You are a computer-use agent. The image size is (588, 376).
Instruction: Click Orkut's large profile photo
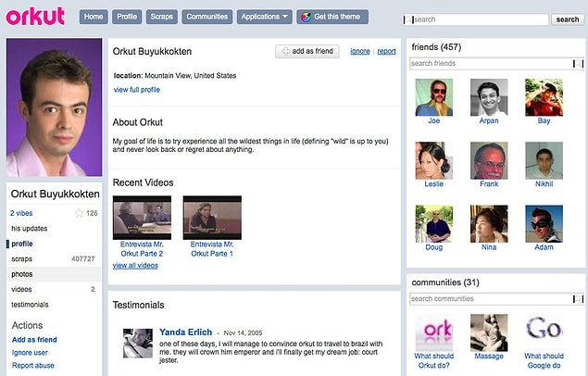click(x=54, y=107)
